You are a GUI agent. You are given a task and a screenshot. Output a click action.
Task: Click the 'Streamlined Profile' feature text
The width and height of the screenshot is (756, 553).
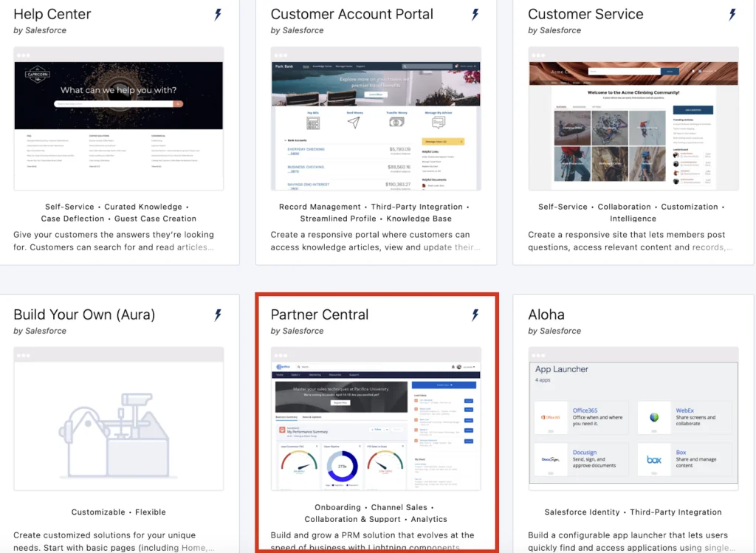click(338, 219)
